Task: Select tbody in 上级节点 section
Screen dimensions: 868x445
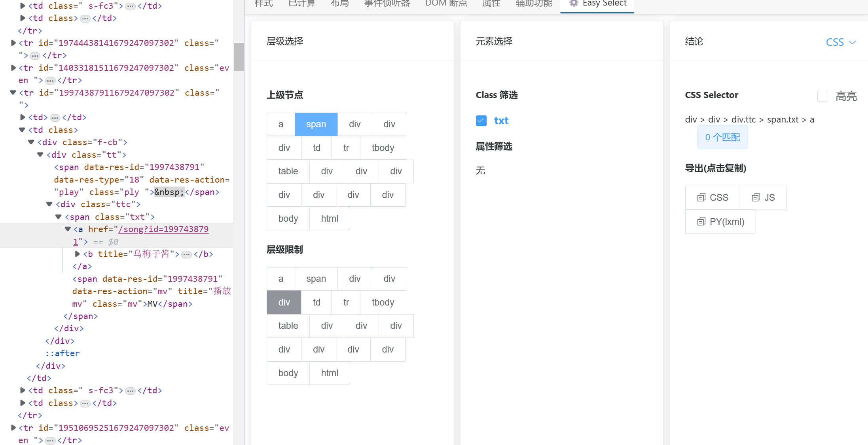Action: click(x=383, y=148)
